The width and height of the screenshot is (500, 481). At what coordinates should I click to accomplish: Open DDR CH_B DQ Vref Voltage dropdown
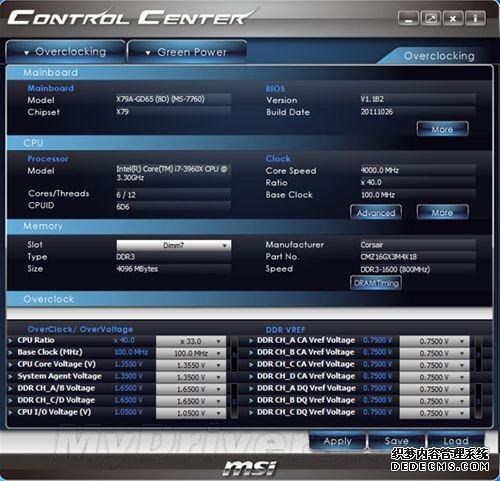(x=434, y=401)
